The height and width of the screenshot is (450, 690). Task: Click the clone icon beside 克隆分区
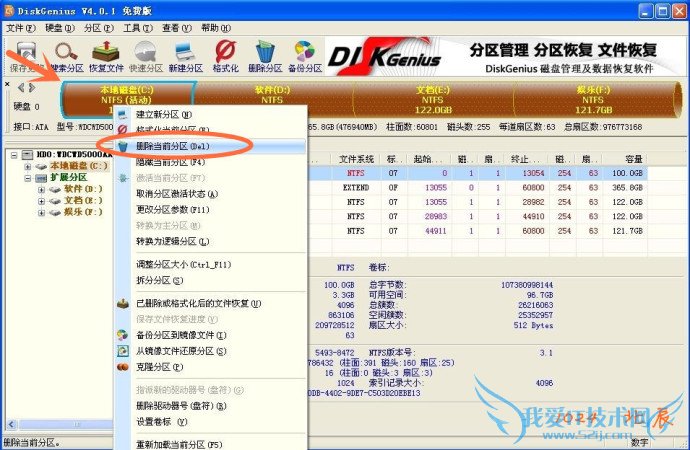tap(123, 367)
